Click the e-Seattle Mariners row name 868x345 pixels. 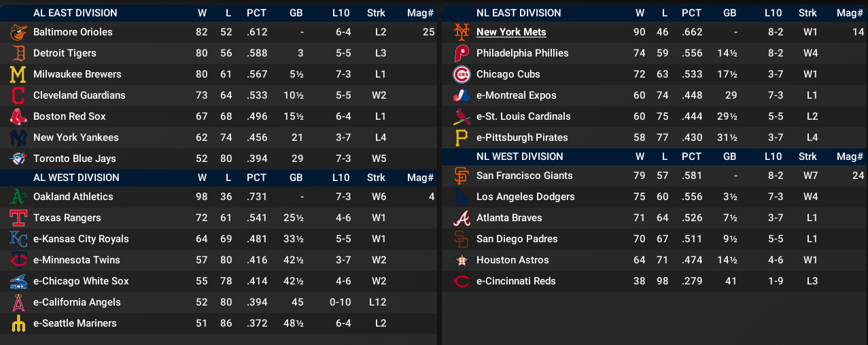click(75, 323)
